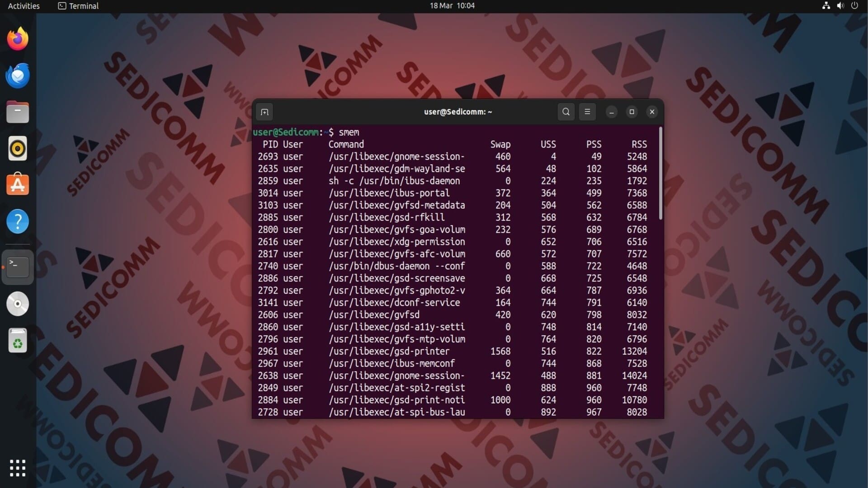Open the Files manager dock icon

[18, 112]
